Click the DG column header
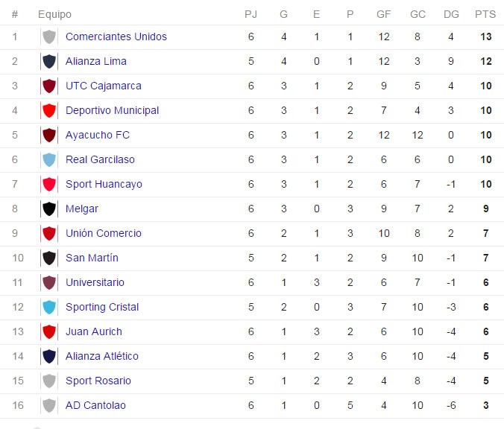Viewport: 504px width, 429px height. click(x=451, y=14)
